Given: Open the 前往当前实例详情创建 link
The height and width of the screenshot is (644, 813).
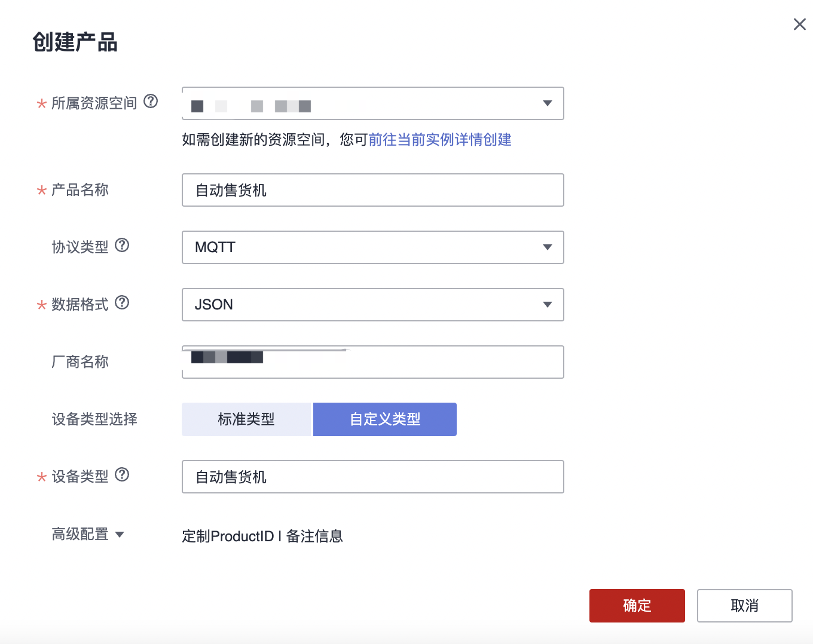Looking at the screenshot, I should 440,140.
